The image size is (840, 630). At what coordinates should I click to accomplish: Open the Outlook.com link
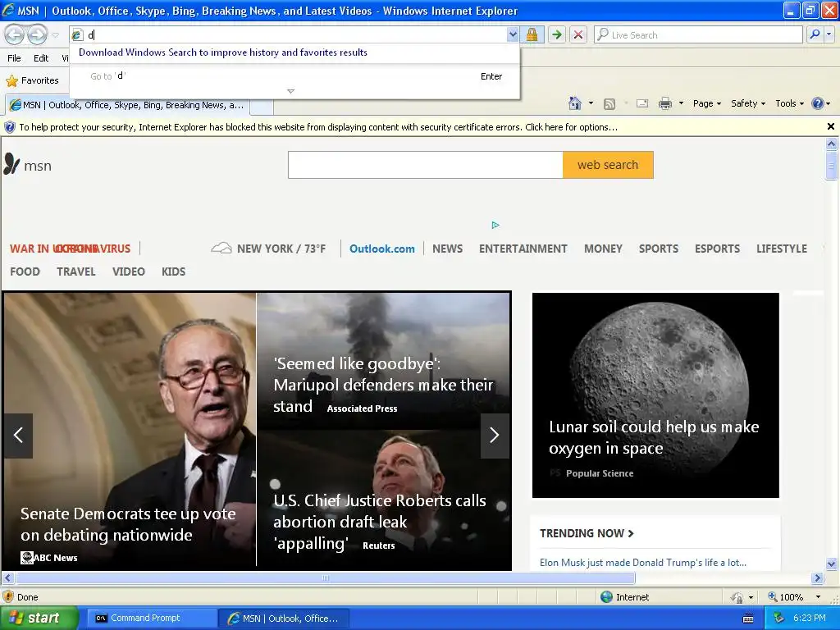[382, 249]
